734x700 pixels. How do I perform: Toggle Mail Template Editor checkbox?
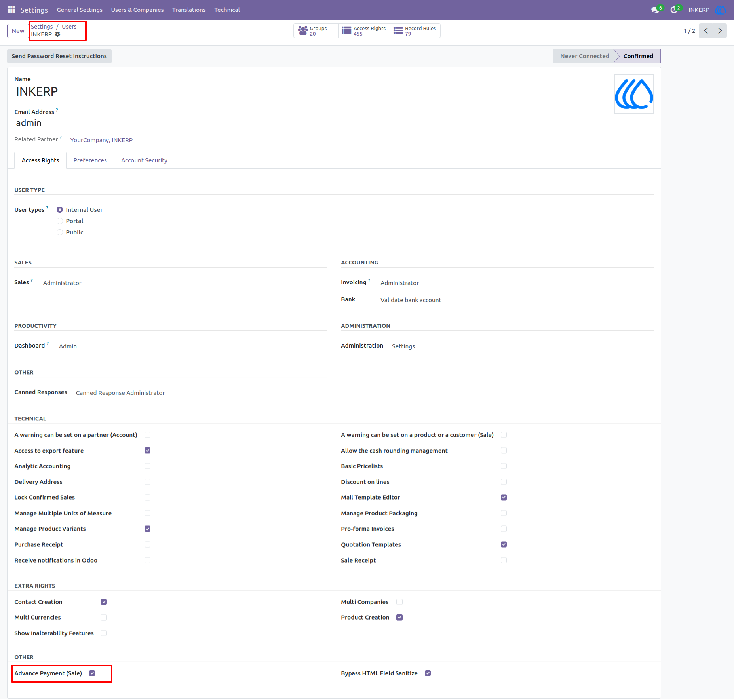coord(504,497)
